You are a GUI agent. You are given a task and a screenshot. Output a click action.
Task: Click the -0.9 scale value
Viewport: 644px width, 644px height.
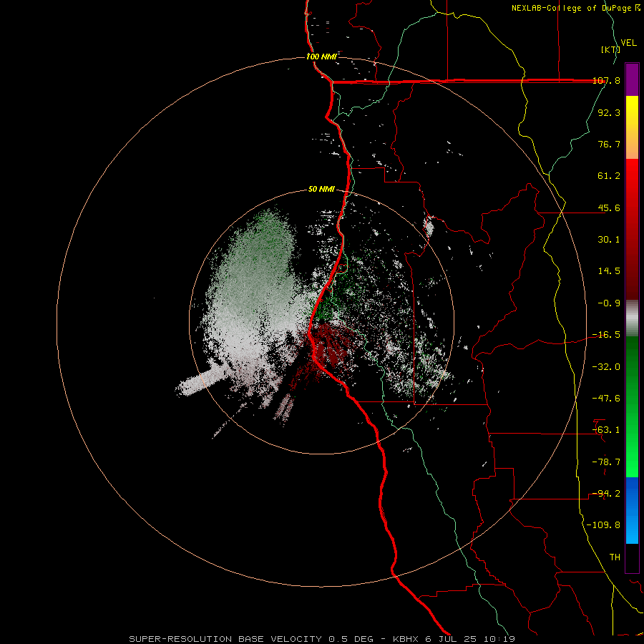(609, 303)
